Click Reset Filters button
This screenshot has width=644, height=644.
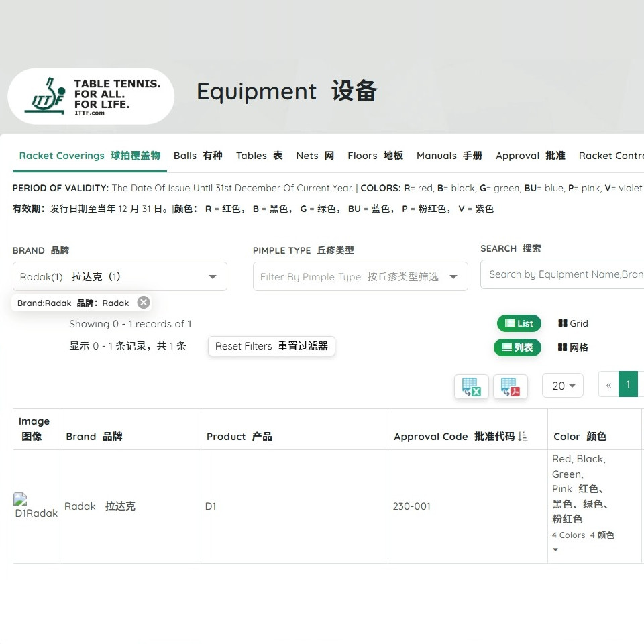(x=272, y=346)
